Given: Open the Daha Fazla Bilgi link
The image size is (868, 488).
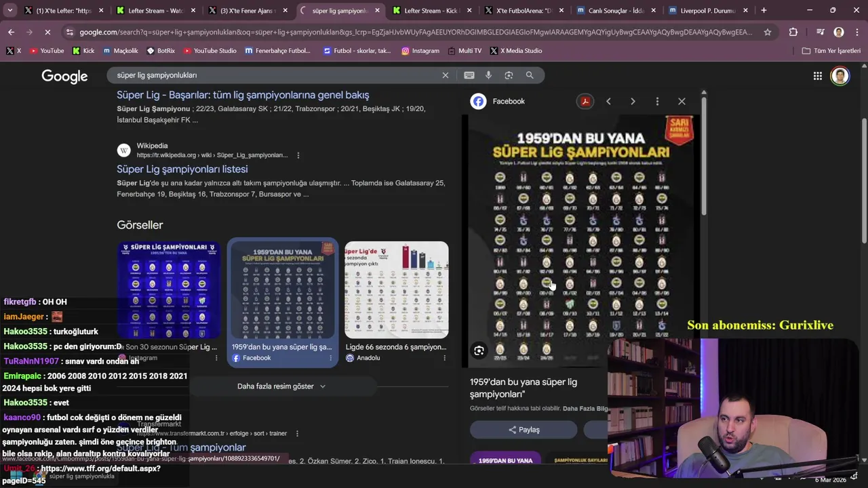Looking at the screenshot, I should pos(585,408).
